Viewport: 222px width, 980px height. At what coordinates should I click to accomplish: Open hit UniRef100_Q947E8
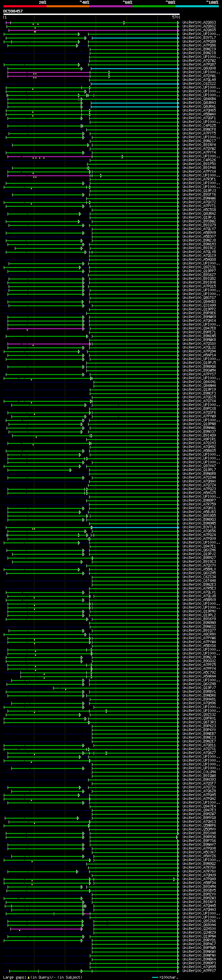coord(199,328)
